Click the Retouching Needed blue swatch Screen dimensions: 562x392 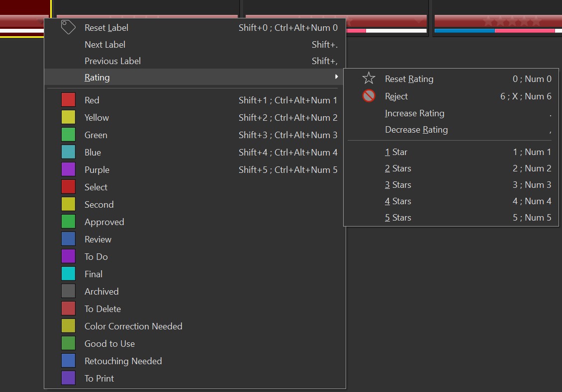(68, 361)
